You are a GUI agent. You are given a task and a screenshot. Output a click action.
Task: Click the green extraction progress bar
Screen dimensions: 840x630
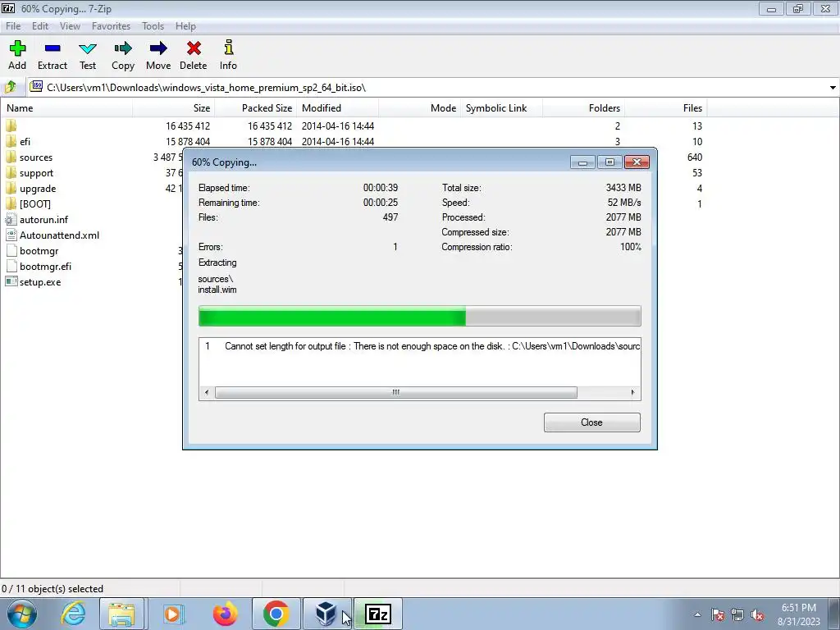coord(419,316)
